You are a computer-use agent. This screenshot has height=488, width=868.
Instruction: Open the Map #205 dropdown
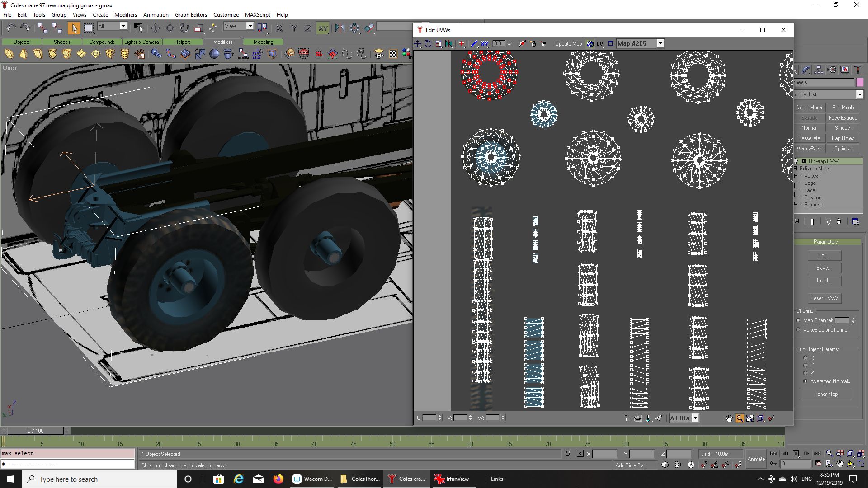660,44
